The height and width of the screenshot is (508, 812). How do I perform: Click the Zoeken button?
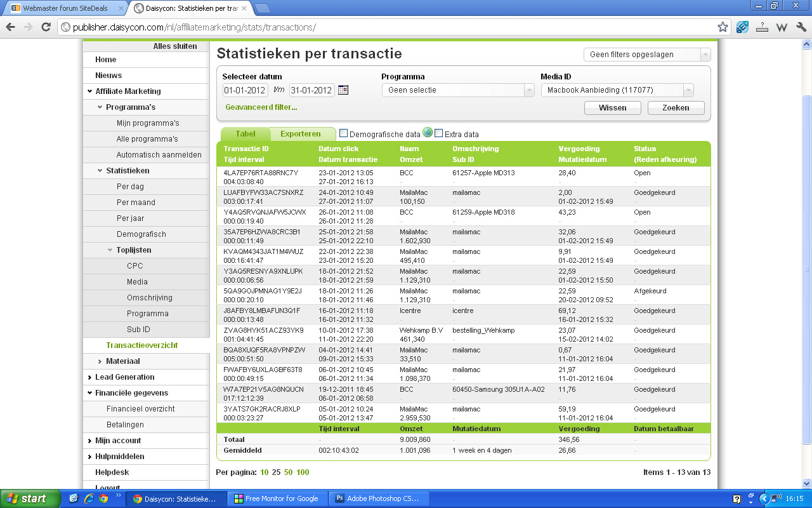(676, 108)
